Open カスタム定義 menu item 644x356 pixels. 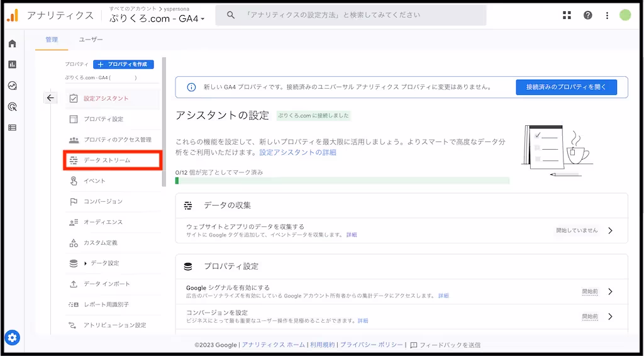coord(113,243)
